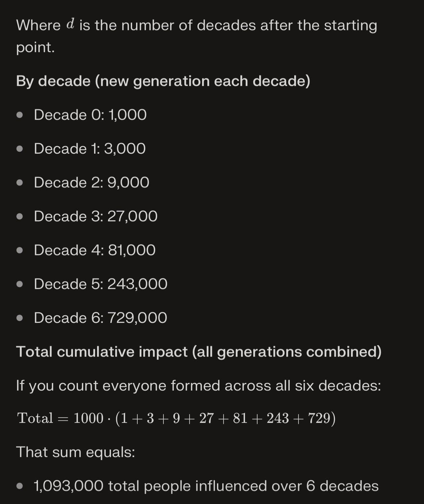424x504 pixels.
Task: Click the Decade 5: 243,000 list item
Action: tap(101, 284)
